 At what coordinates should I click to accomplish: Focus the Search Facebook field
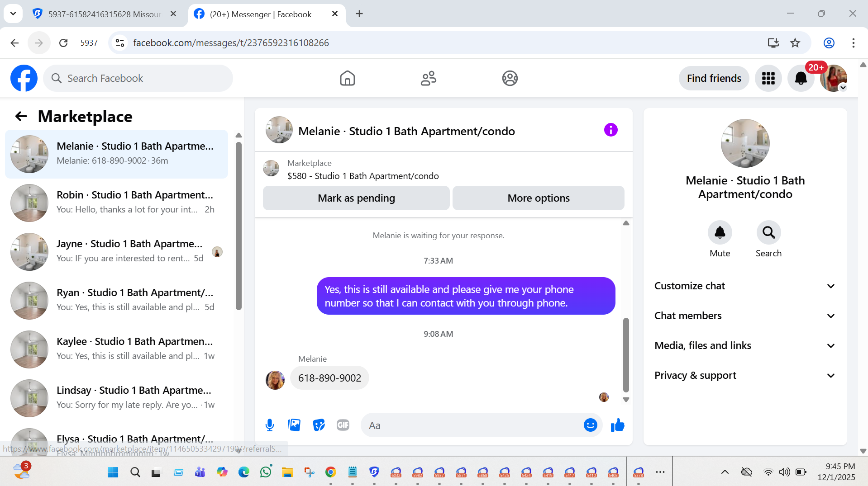click(x=138, y=78)
